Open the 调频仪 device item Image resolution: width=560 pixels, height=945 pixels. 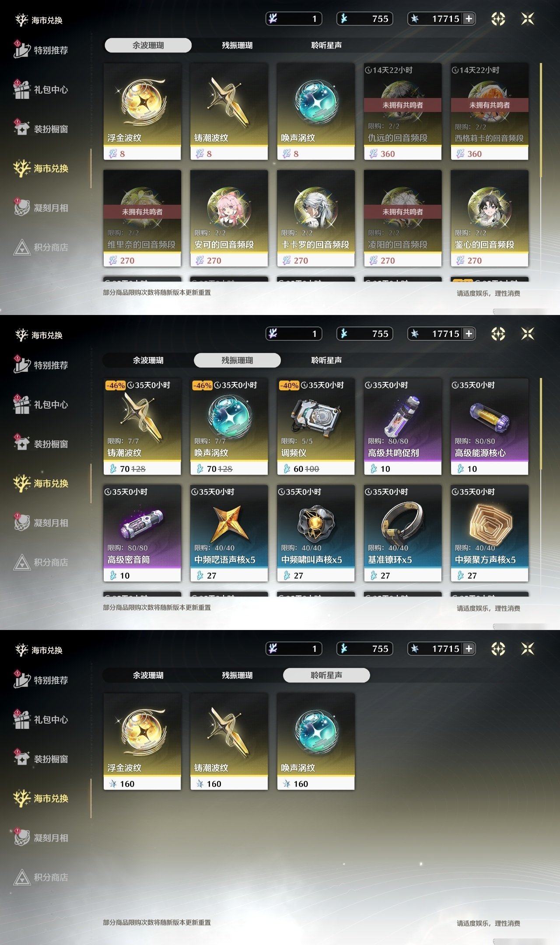[316, 427]
